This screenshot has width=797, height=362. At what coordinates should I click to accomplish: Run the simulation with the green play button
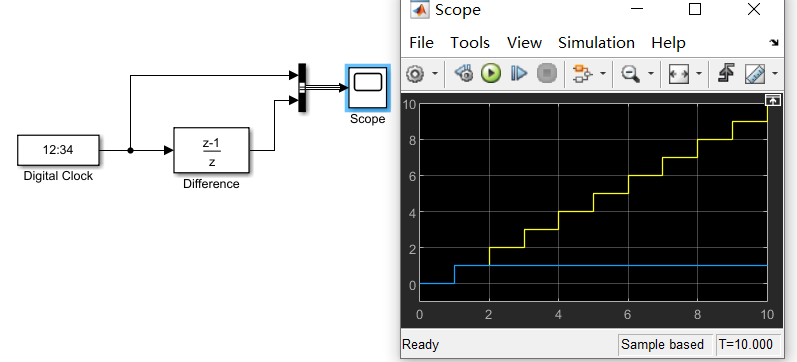491,74
